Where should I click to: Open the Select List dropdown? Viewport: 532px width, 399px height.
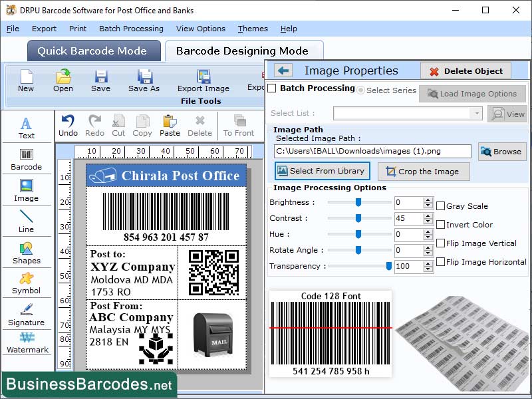(477, 113)
